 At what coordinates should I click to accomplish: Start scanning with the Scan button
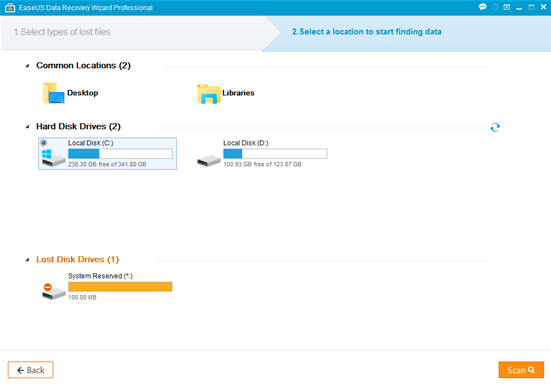coord(521,370)
